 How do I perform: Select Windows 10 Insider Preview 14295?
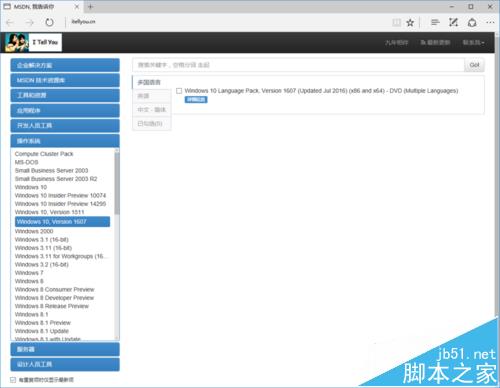[60, 204]
